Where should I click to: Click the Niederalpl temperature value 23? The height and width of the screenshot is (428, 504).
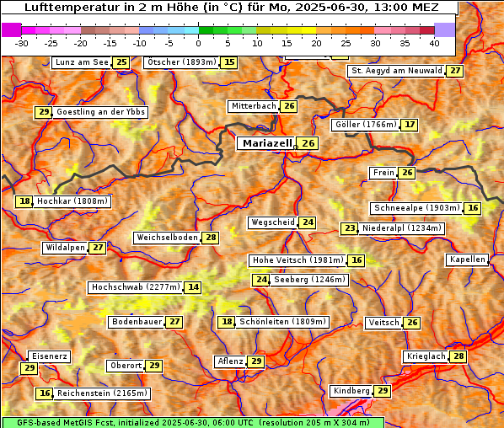[x=350, y=228]
